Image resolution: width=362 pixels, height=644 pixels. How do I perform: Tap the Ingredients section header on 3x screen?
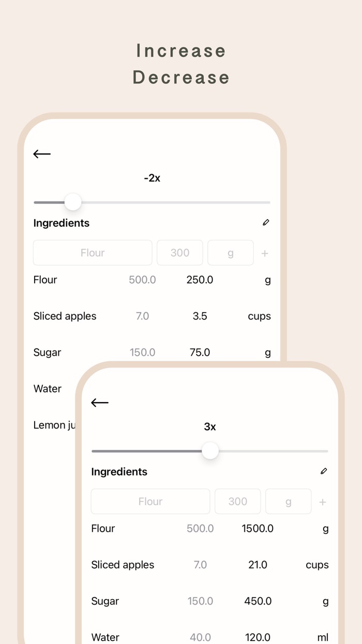click(x=119, y=471)
